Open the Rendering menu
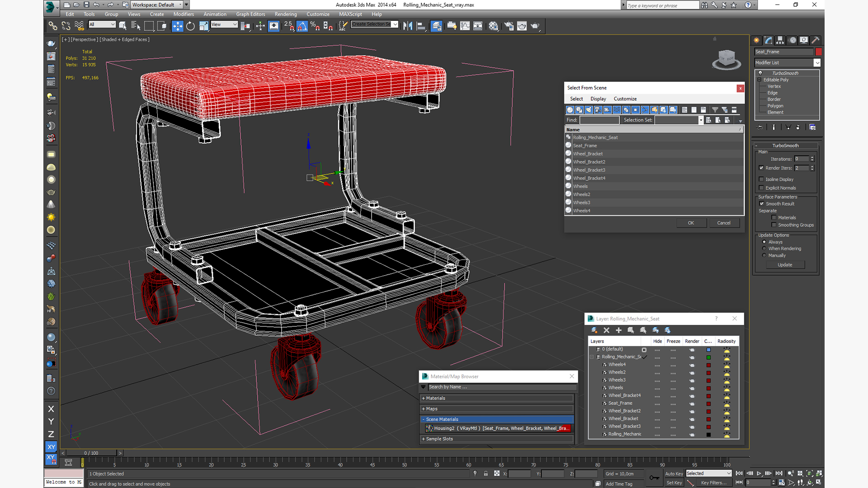The width and height of the screenshot is (868, 488). [x=286, y=14]
